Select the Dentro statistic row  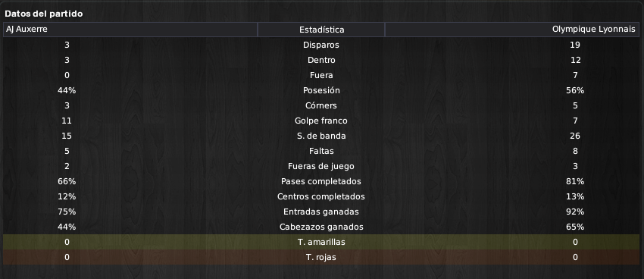tap(321, 60)
